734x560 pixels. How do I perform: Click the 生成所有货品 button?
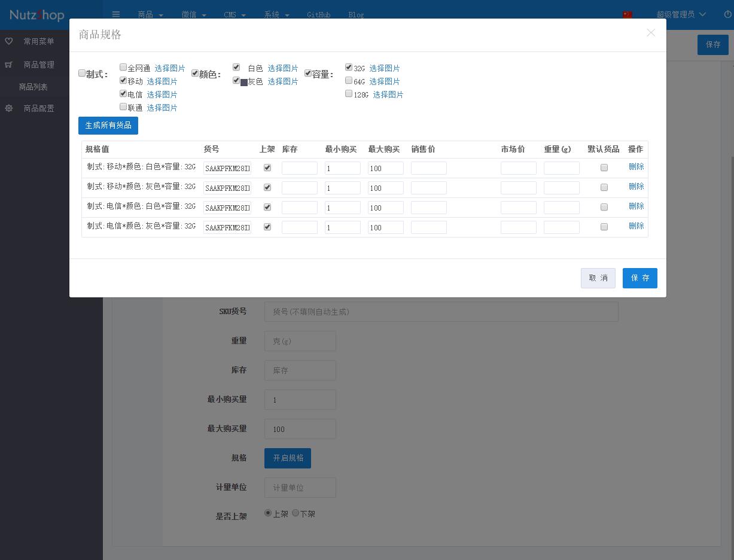tap(108, 126)
